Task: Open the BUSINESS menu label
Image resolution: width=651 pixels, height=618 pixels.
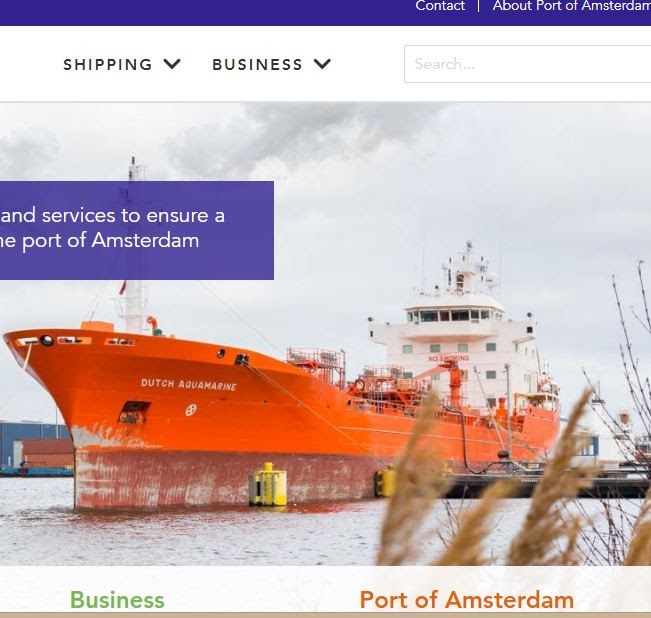Action: [x=257, y=64]
